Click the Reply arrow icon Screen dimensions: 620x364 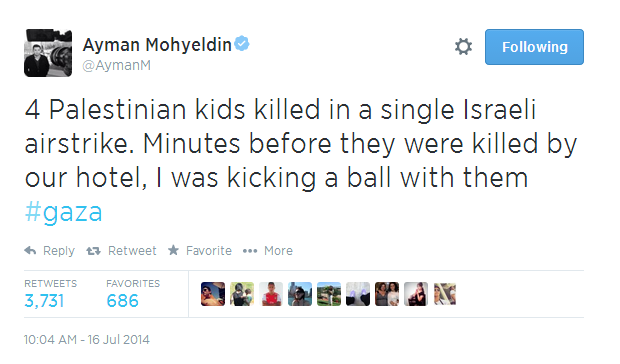click(x=30, y=251)
